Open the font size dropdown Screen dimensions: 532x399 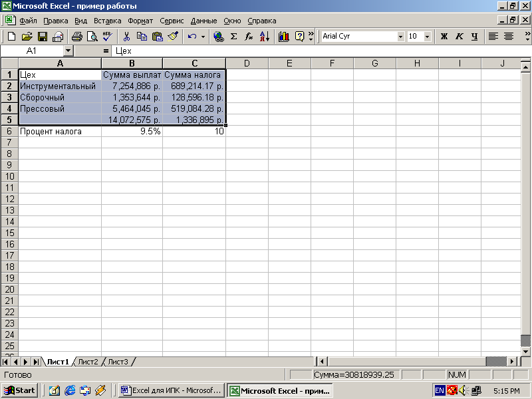tap(428, 37)
